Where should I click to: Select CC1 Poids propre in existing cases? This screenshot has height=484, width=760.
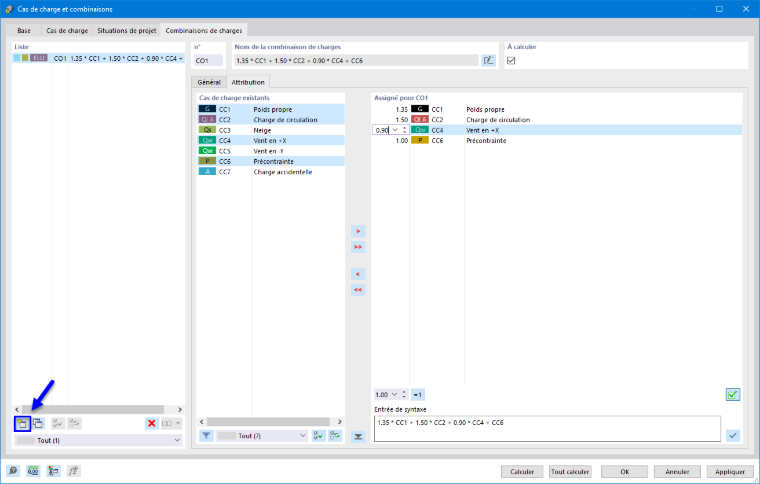click(x=271, y=109)
